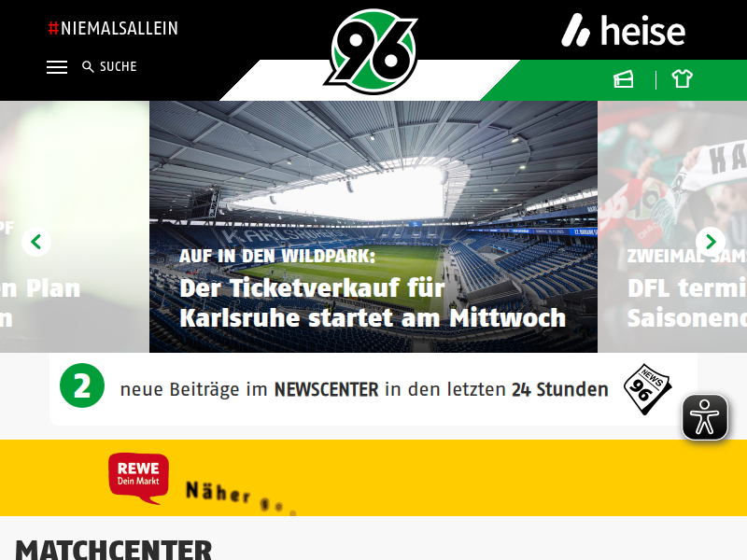
Task: Open the #NIEMALSALLEIN hashtag link
Action: click(x=113, y=28)
